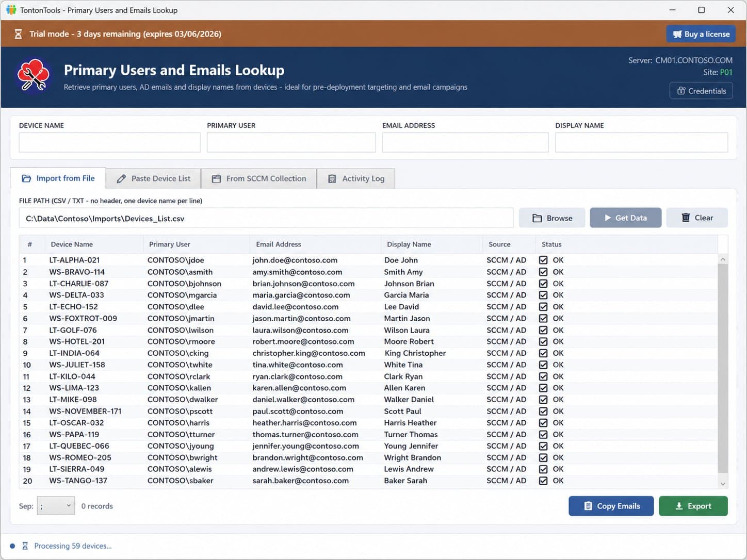
Task: Export results with the Export button
Action: click(693, 506)
